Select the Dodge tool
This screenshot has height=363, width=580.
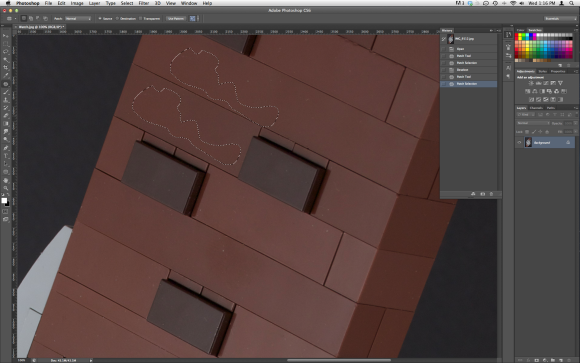(6, 140)
